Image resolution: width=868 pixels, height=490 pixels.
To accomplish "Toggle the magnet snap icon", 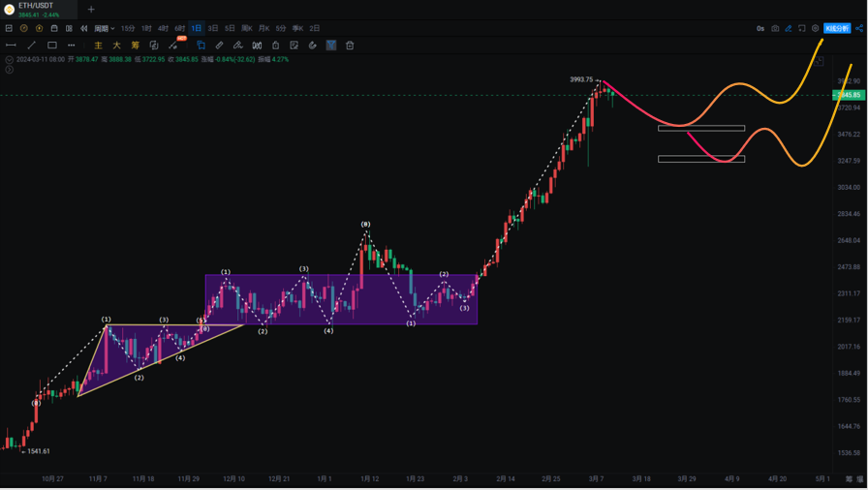I will [313, 46].
